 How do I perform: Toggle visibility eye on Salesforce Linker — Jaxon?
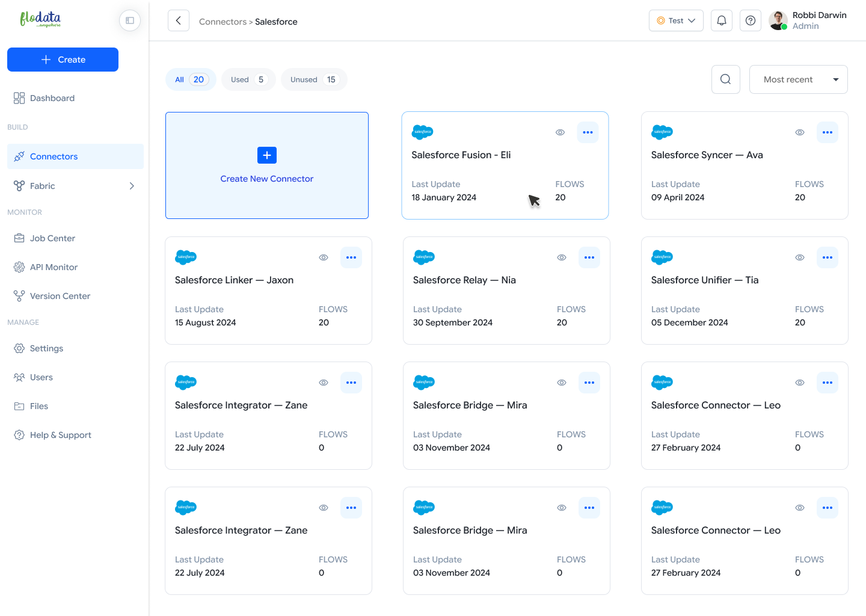tap(324, 257)
